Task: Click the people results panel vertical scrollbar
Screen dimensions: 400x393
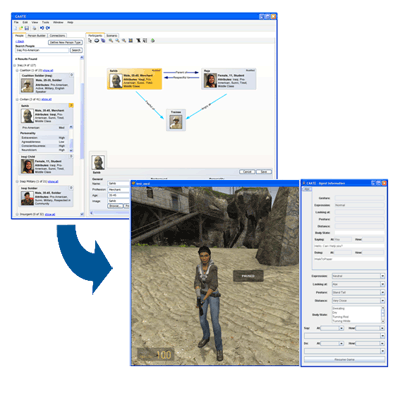Action: click(x=82, y=137)
